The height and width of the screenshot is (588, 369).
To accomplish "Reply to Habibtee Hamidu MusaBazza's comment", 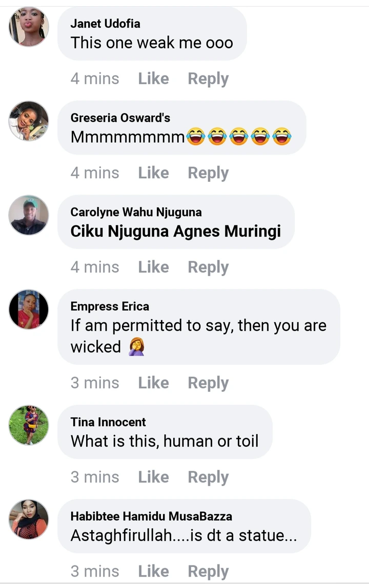I will 208,572.
